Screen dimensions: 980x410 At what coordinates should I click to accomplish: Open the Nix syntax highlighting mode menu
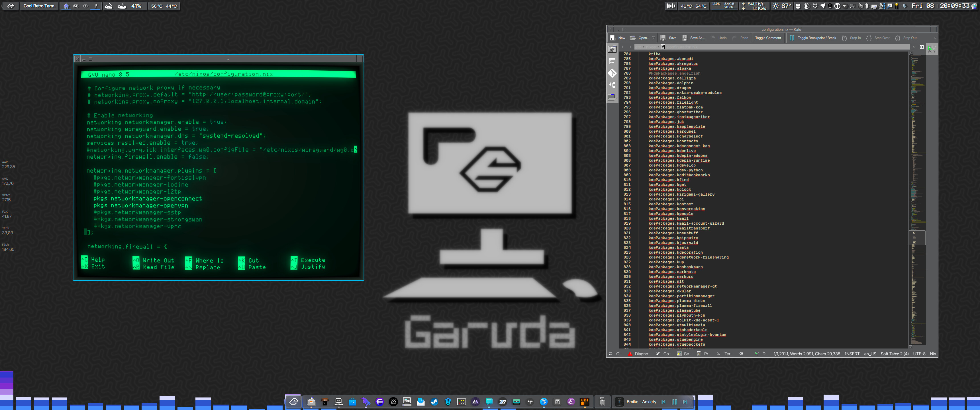pos(932,354)
